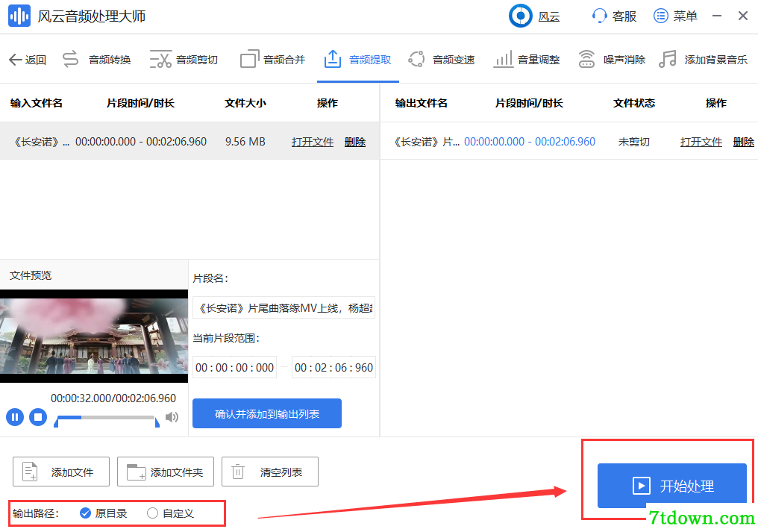758x532 pixels.
Task: Click the right segment range marker
Action: tap(157, 423)
